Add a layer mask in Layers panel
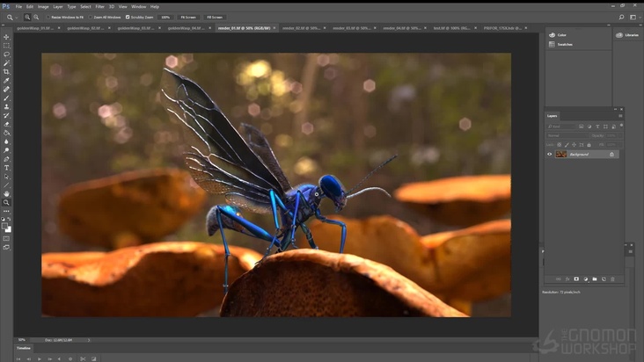The image size is (644, 362). (576, 279)
